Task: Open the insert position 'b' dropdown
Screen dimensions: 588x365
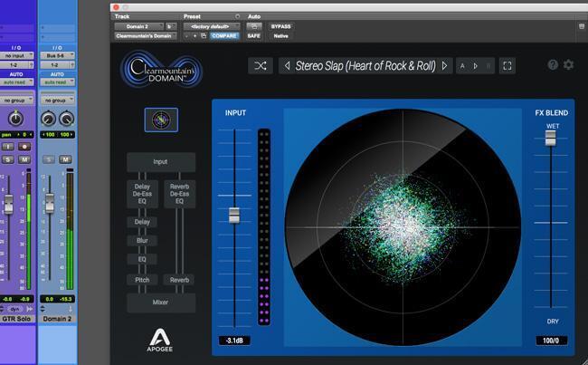Action: [171, 26]
